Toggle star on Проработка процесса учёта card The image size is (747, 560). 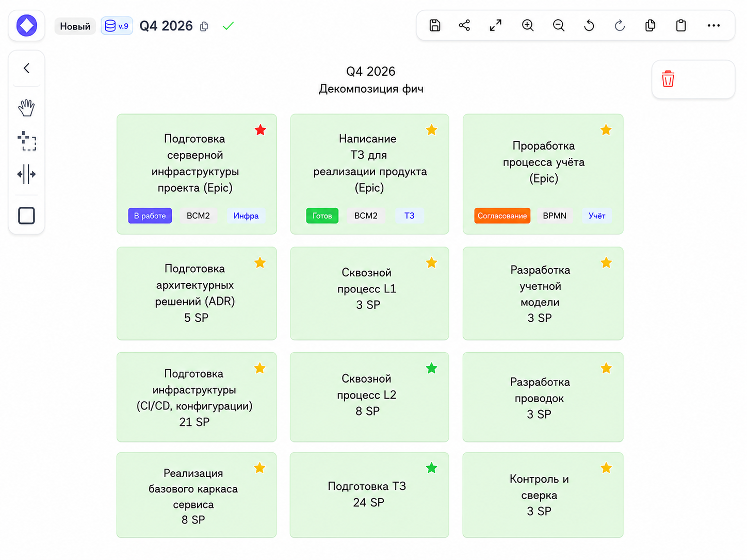606,130
